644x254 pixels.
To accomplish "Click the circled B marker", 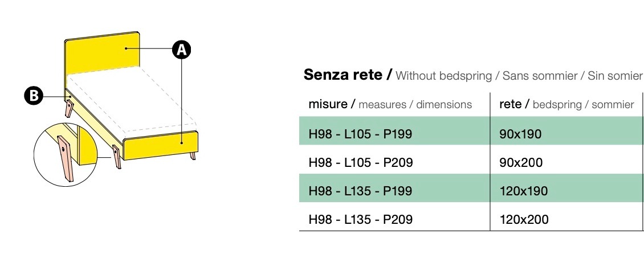I will [x=34, y=96].
